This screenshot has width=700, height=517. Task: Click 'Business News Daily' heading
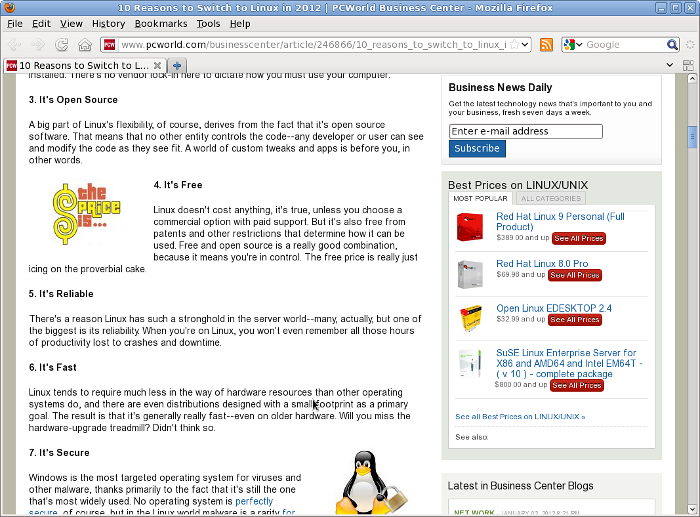click(500, 88)
